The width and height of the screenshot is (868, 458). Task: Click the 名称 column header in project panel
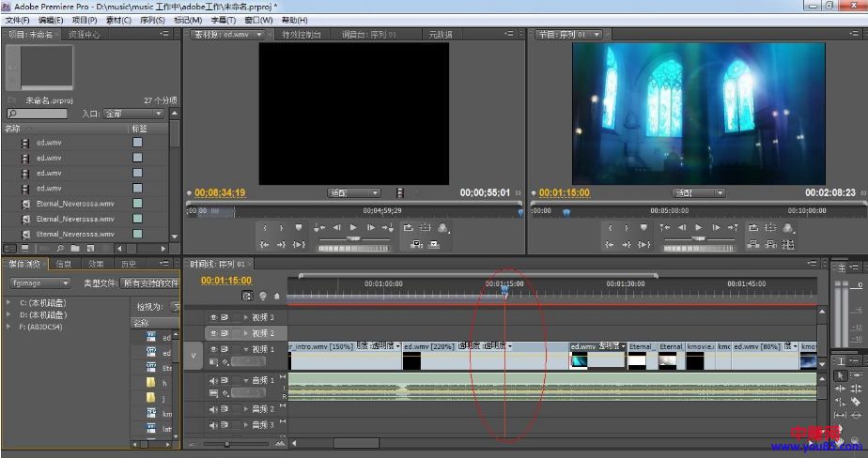[13, 129]
